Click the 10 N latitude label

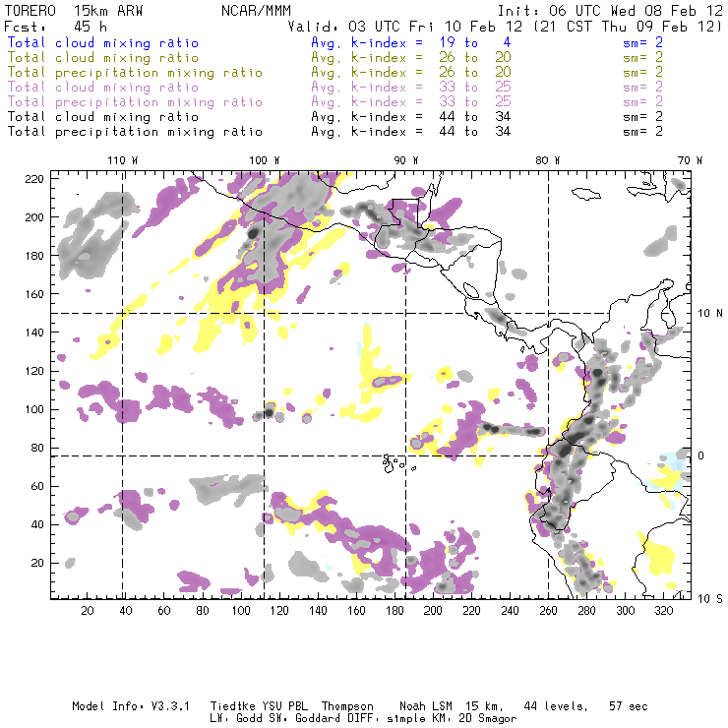tap(710, 314)
